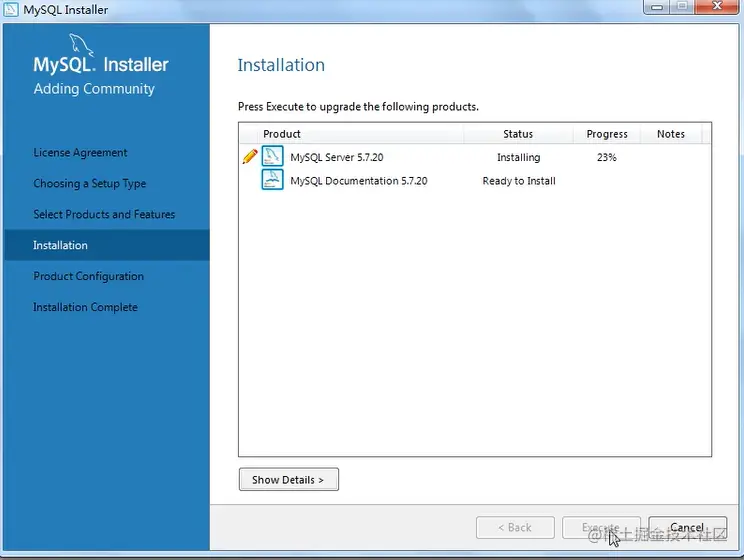The height and width of the screenshot is (560, 744).
Task: Sort by the Status column header
Action: click(518, 134)
